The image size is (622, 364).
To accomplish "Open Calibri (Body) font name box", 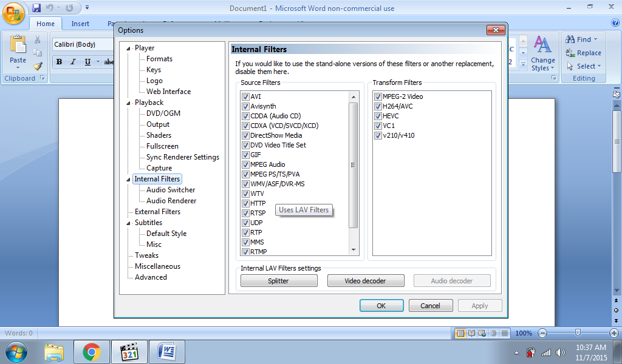I will (83, 44).
